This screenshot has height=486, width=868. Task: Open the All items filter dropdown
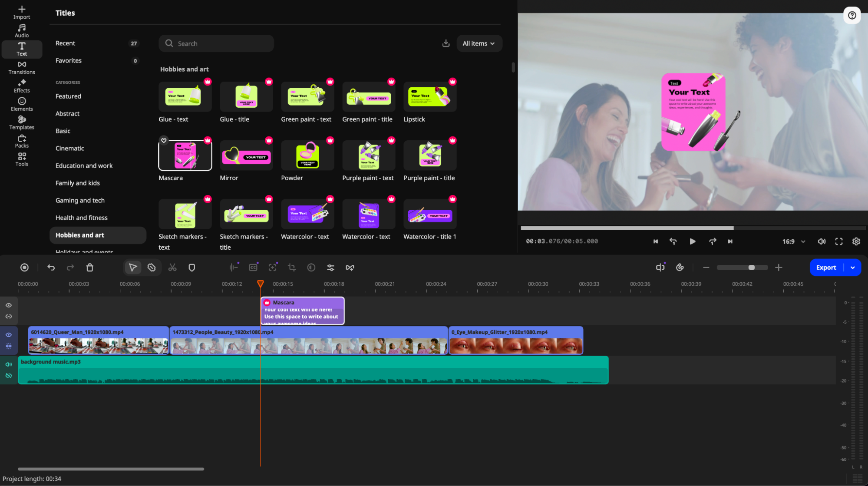(479, 43)
